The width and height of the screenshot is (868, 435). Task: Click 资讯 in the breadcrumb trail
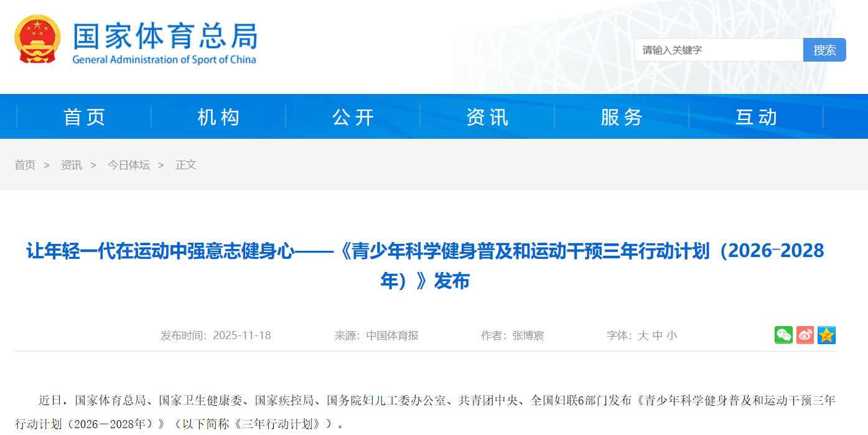(x=71, y=165)
